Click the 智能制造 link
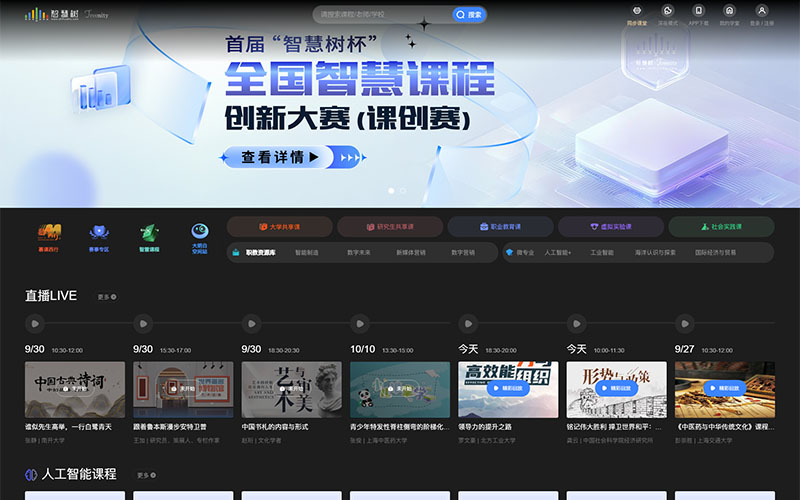This screenshot has width=800, height=500. tap(307, 253)
